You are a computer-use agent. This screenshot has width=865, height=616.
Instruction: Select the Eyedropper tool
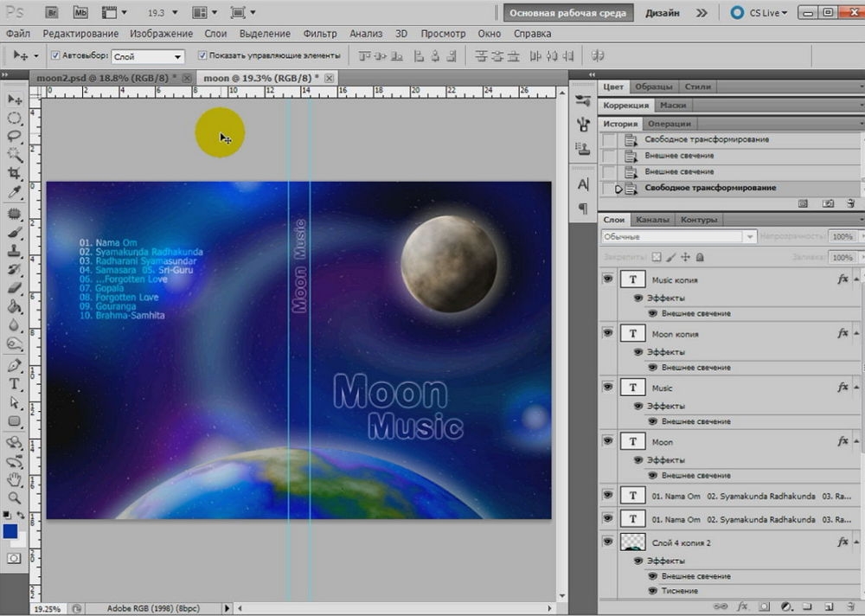coord(15,192)
